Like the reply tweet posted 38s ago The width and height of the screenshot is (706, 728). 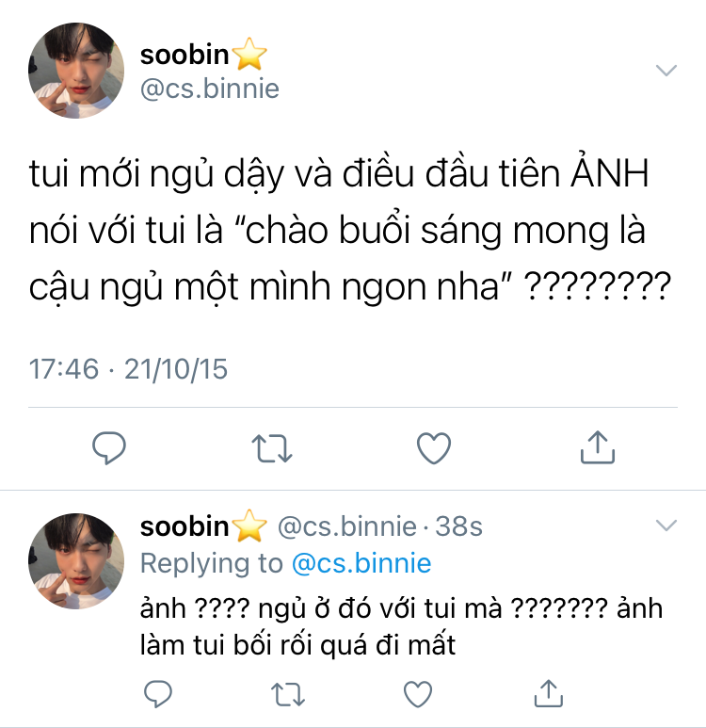pyautogui.click(x=418, y=694)
